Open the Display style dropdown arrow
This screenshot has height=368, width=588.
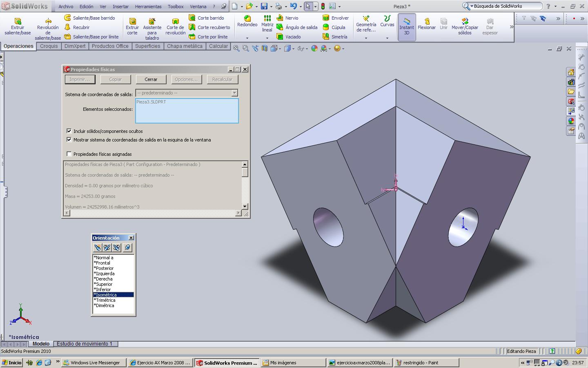pos(293,49)
